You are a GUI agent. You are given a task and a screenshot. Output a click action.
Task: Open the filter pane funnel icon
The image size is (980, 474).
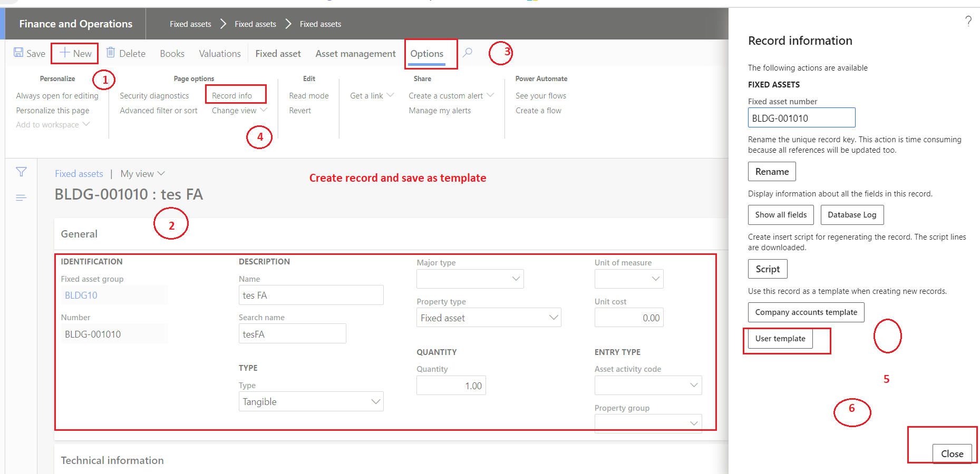click(21, 172)
